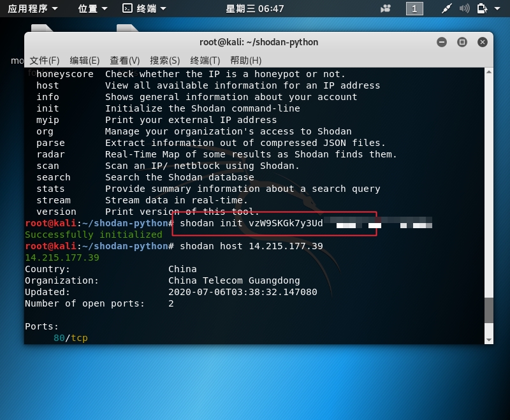This screenshot has width=510, height=420.
Task: Click the scrollbar down arrow
Action: [489, 340]
